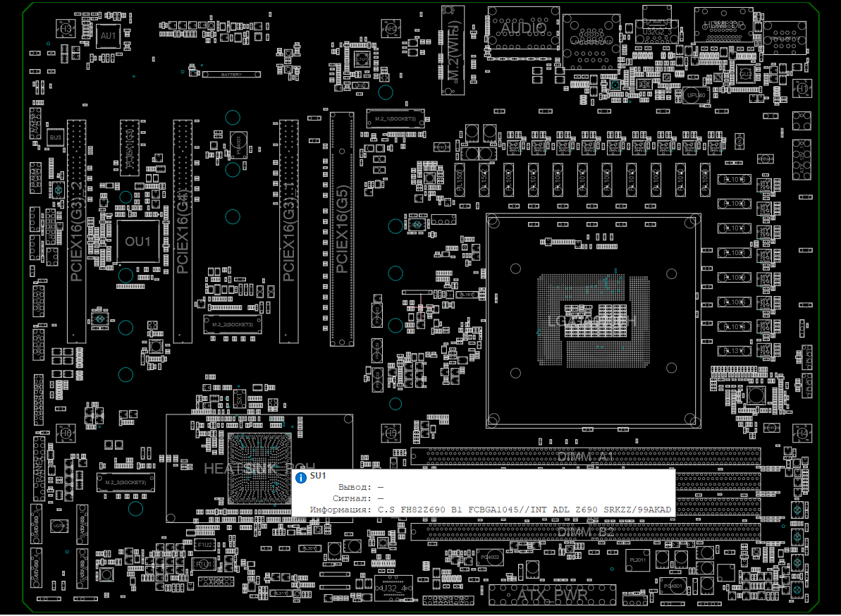This screenshot has width=841, height=616.
Task: Select the PCIEX16(G3)_1 slot
Action: click(x=288, y=231)
